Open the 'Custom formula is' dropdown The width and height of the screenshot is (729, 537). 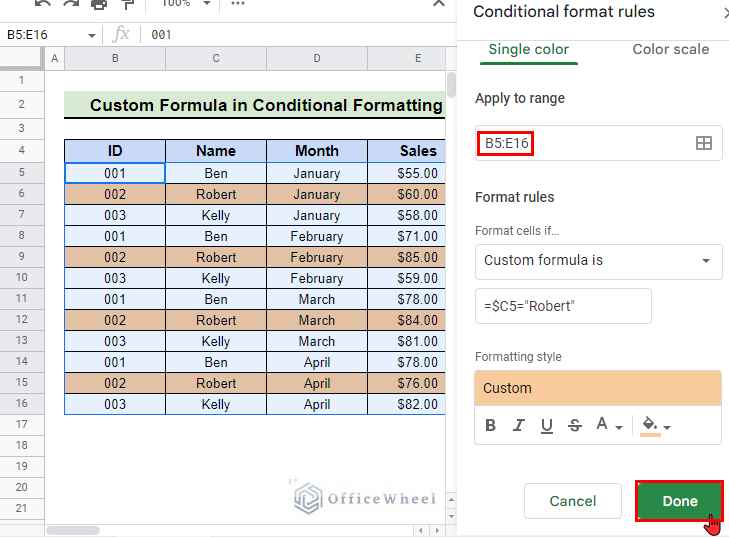coord(598,260)
